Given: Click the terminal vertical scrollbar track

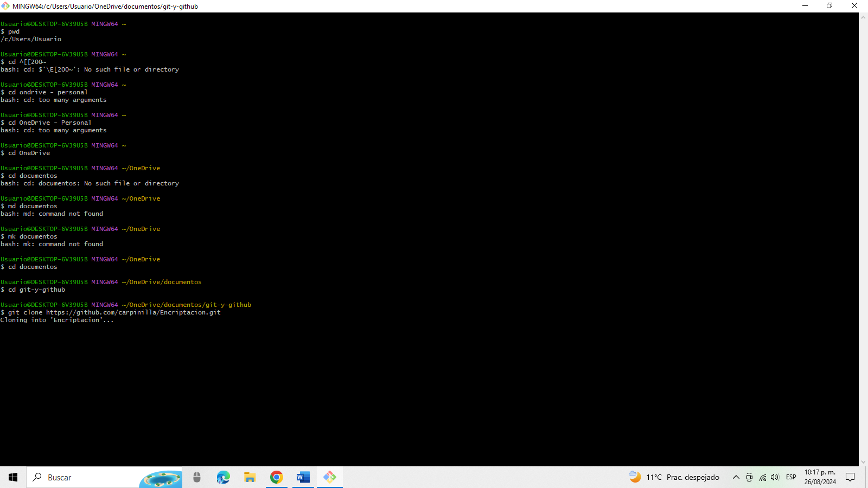Looking at the screenshot, I should pyautogui.click(x=863, y=240).
